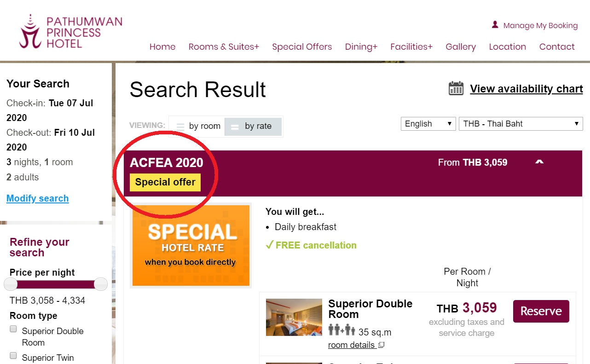Go to the Home menu item

click(x=162, y=46)
